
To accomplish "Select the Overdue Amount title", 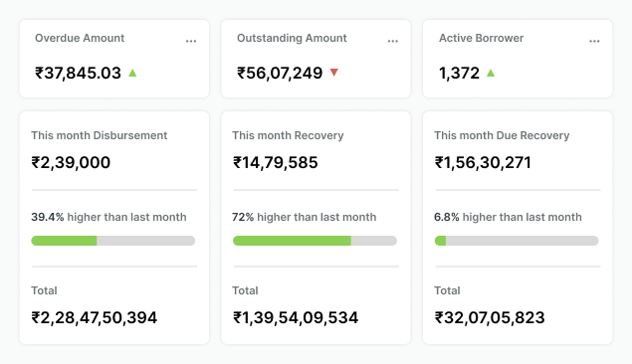I will click(80, 38).
